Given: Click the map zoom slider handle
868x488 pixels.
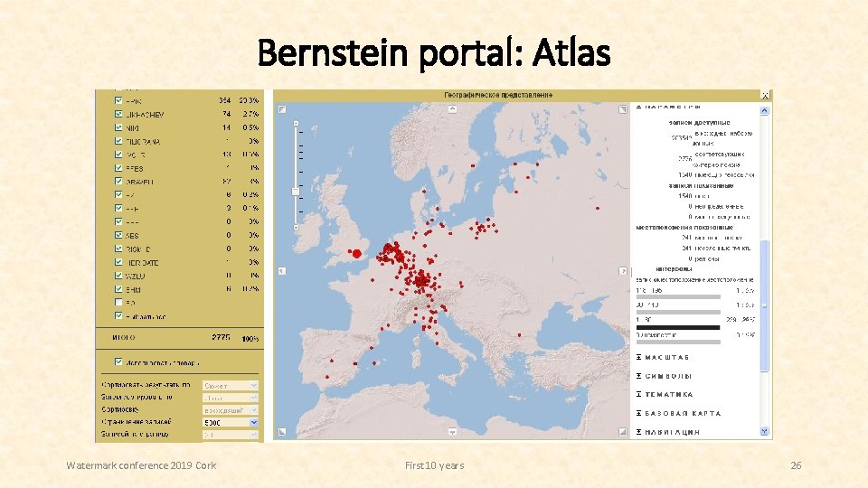Looking at the screenshot, I should point(296,192).
